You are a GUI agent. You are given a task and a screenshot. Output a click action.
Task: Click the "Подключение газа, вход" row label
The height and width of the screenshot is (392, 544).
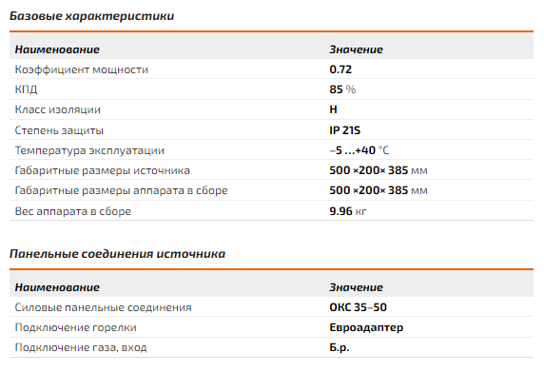tap(81, 347)
